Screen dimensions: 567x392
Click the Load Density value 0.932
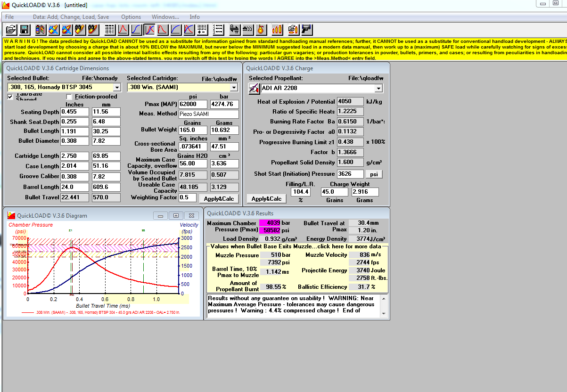click(x=270, y=239)
